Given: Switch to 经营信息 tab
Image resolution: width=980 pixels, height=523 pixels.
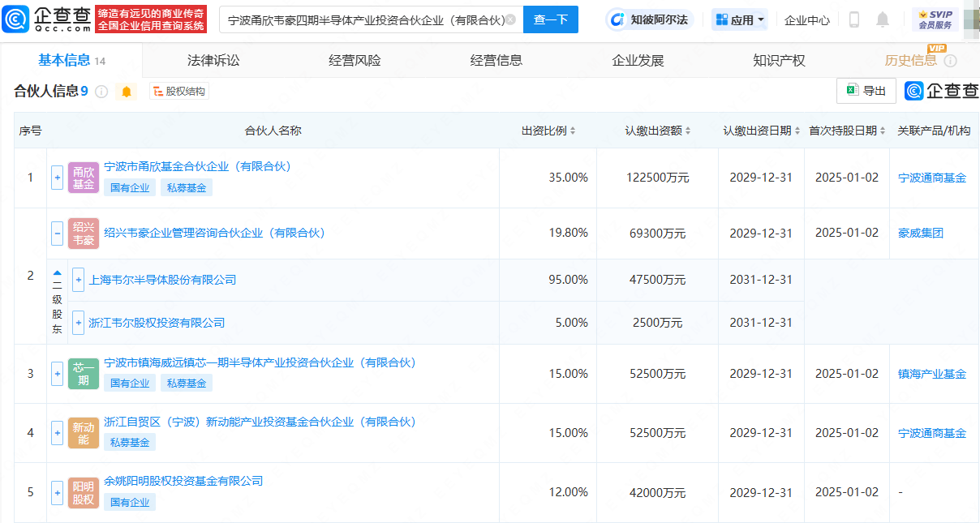Looking at the screenshot, I should pyautogui.click(x=496, y=60).
